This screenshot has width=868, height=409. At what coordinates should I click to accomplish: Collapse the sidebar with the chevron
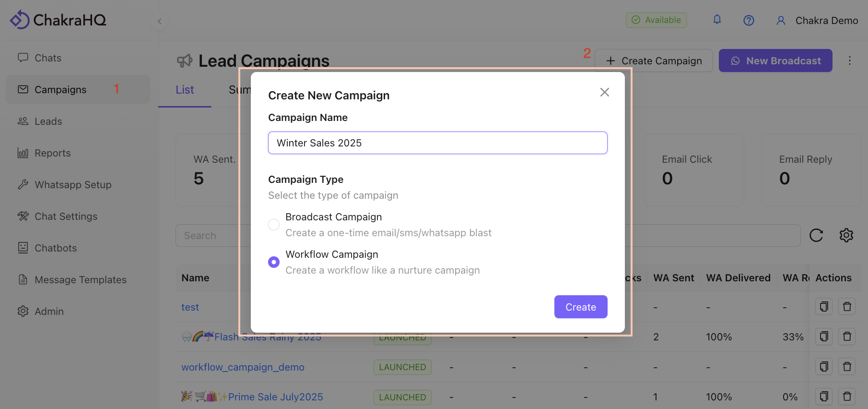click(160, 21)
